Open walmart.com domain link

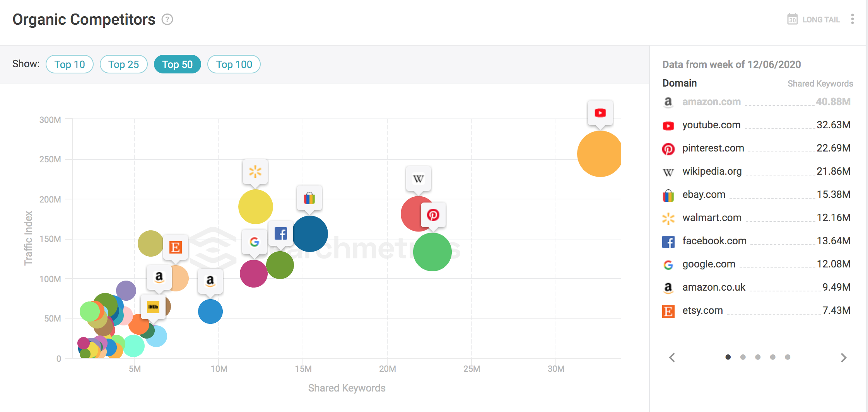coord(712,218)
